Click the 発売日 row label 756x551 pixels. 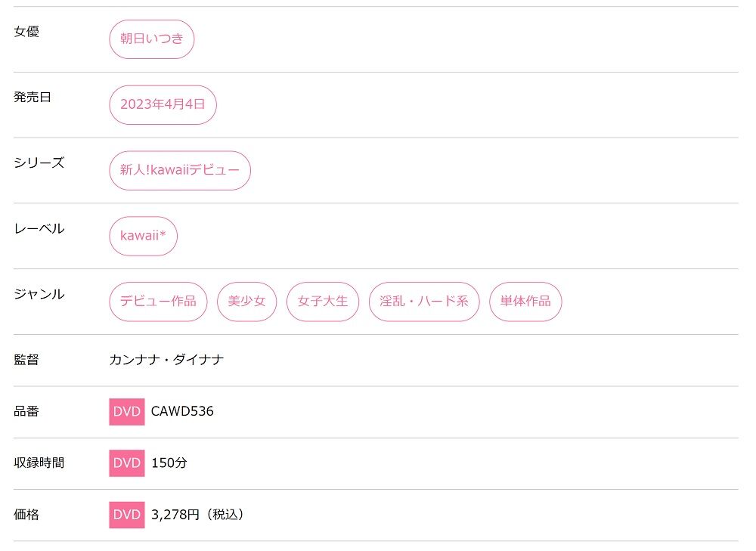click(33, 98)
